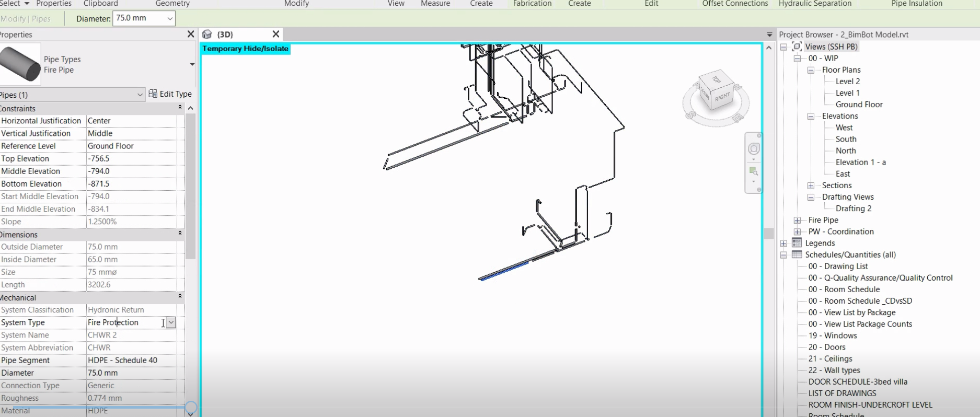The height and width of the screenshot is (417, 980).
Task: Close the navigation bar
Action: (759, 136)
